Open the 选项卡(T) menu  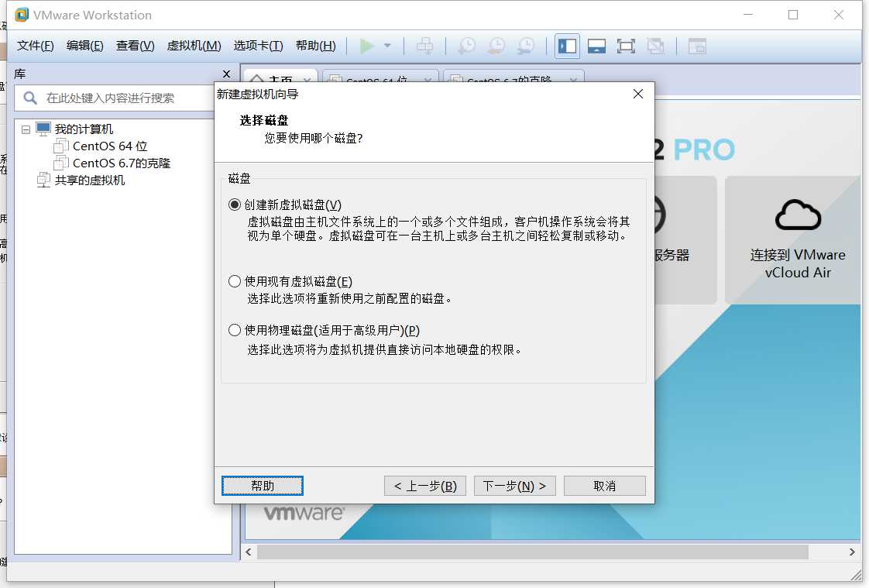[x=258, y=46]
